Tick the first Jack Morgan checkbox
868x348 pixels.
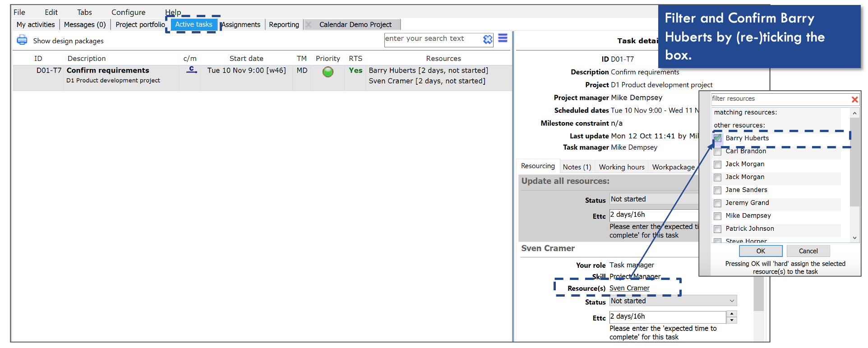click(x=717, y=165)
